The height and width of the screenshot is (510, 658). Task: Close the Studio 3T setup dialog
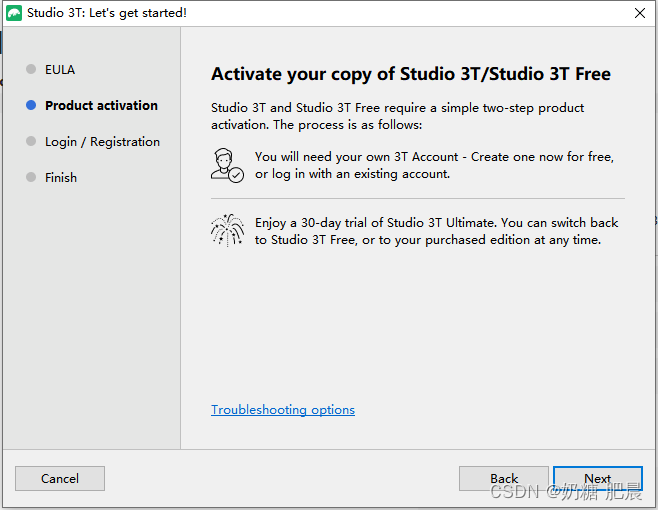point(639,13)
